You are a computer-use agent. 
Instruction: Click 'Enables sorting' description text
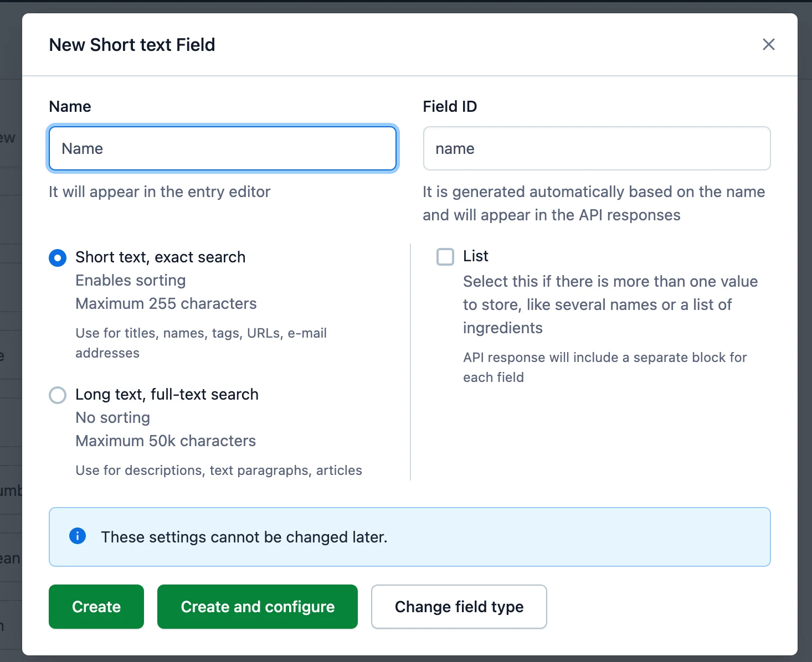tap(131, 280)
